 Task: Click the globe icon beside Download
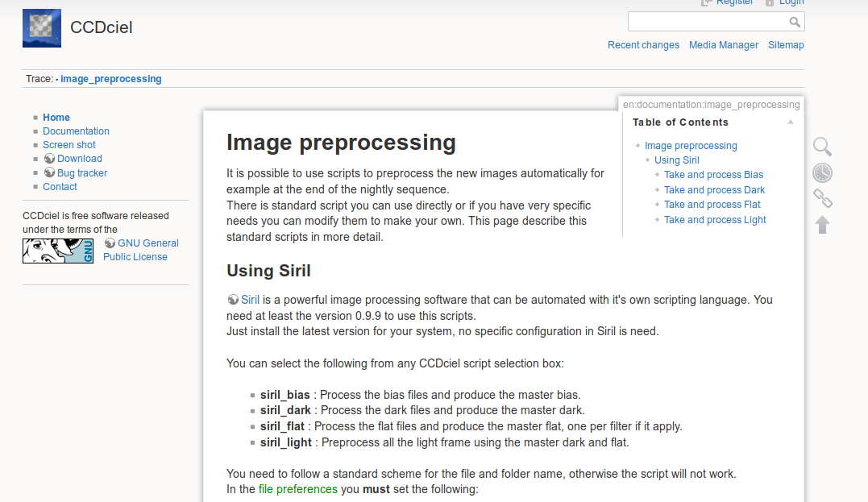(49, 159)
